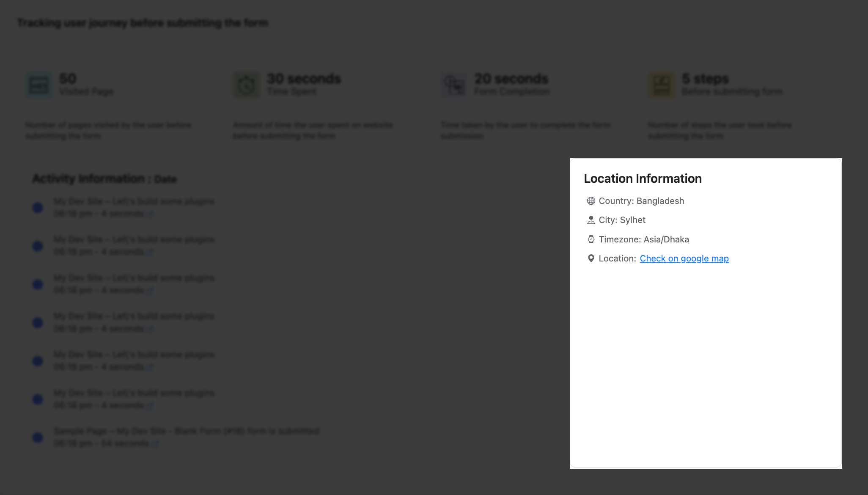Click the Visited Page stat icon
The width and height of the screenshot is (868, 495).
(x=38, y=85)
